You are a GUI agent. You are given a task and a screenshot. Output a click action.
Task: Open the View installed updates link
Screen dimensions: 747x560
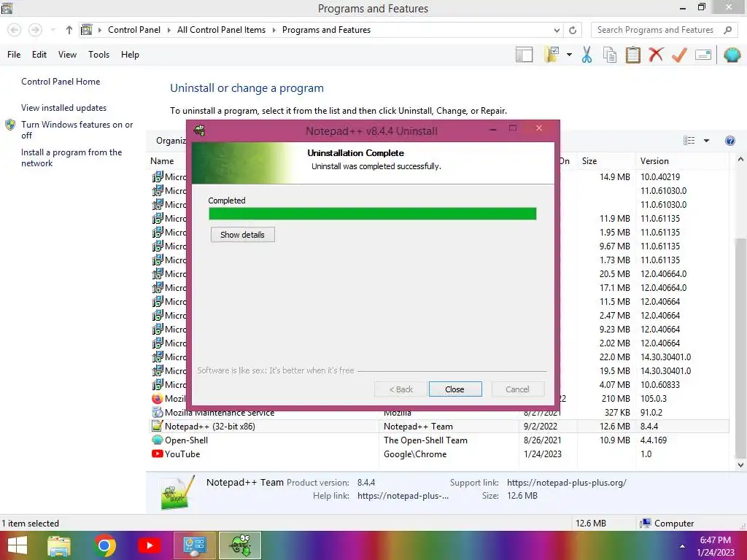pyautogui.click(x=64, y=108)
